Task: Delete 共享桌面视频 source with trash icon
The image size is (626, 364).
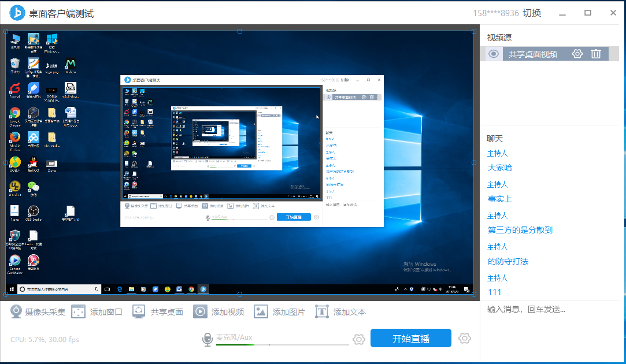Action: click(x=596, y=54)
